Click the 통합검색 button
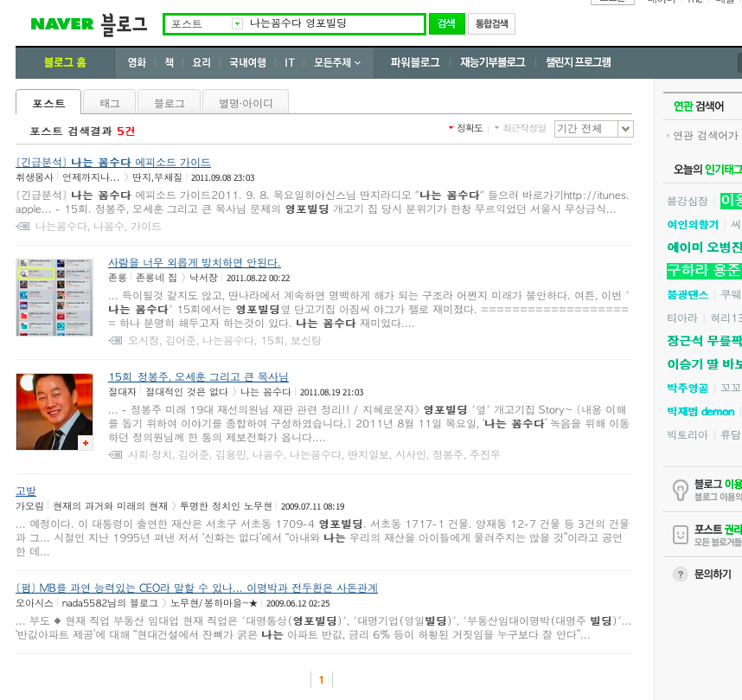This screenshot has width=742, height=700. (x=491, y=23)
